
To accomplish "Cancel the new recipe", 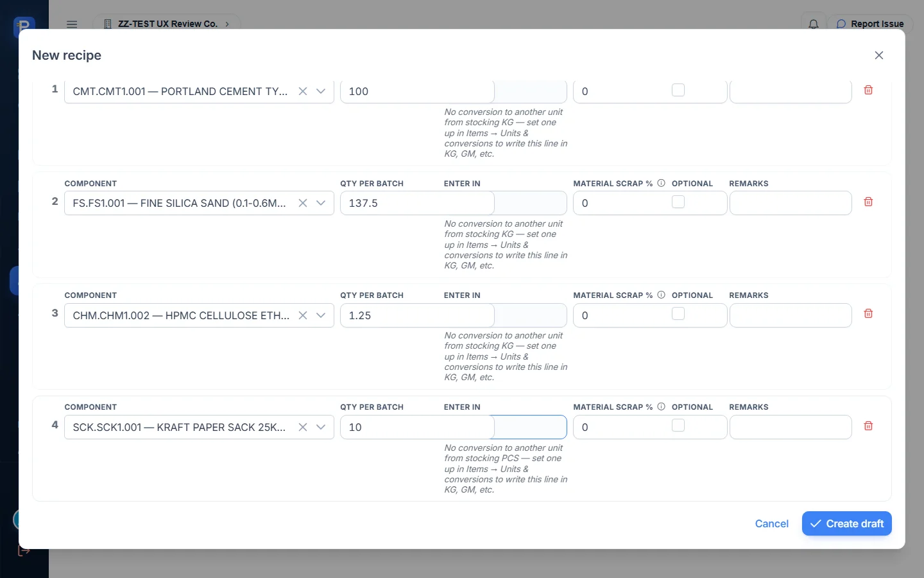I will [x=771, y=523].
